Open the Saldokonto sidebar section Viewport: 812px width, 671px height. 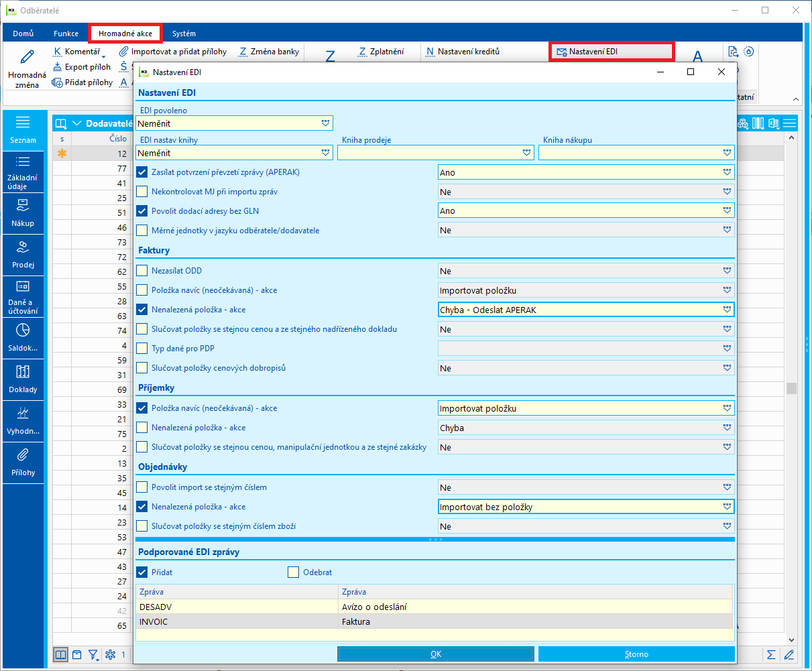pos(23,338)
